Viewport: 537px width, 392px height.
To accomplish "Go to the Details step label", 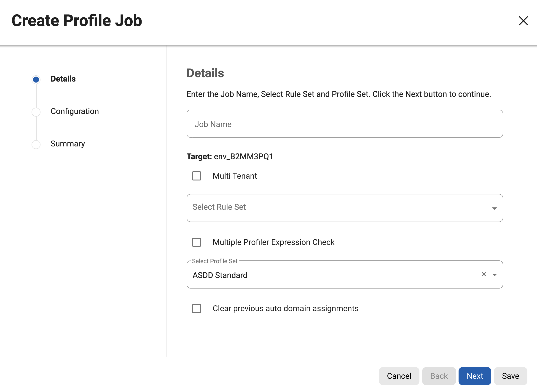I will coord(63,79).
